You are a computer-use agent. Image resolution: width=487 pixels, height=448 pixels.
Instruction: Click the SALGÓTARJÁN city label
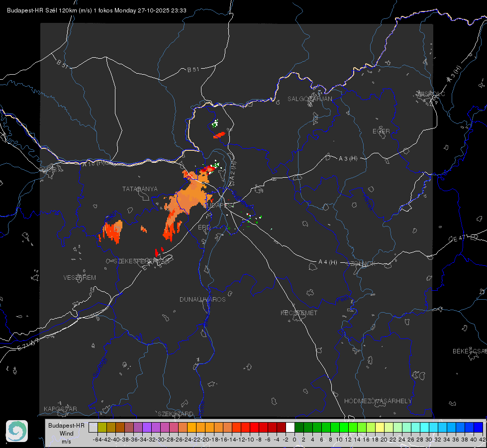coord(309,99)
